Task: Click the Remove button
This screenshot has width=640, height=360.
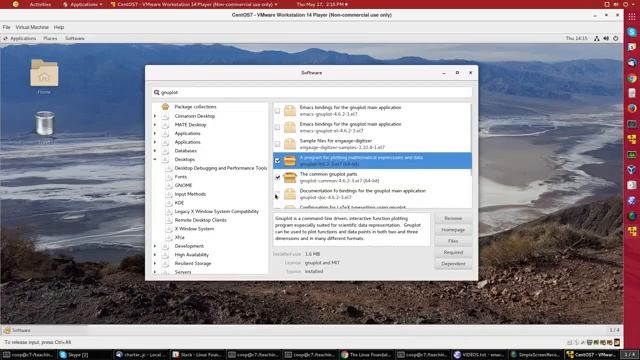Action: tap(453, 218)
